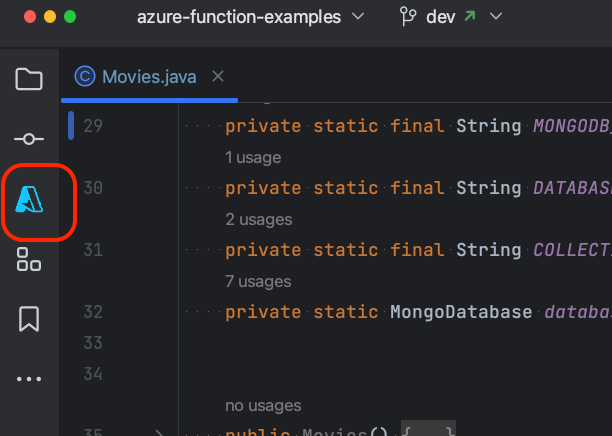Show the "2 usages" references
This screenshot has width=612, height=436.
pos(258,219)
